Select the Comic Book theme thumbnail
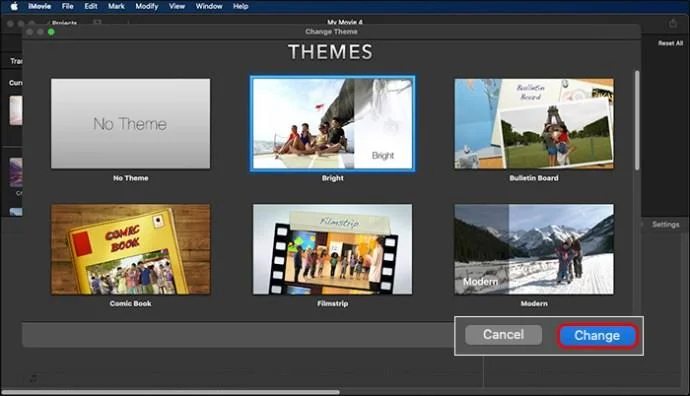The image size is (690, 396). 130,249
